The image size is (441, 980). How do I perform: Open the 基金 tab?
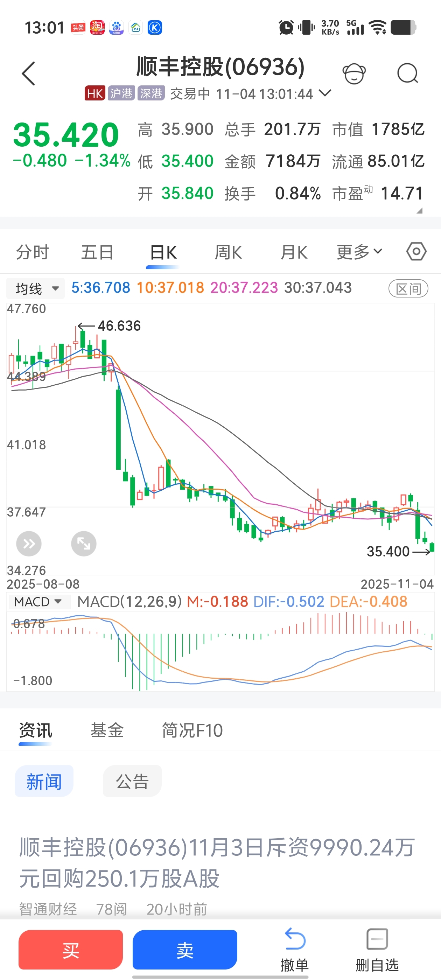107,730
